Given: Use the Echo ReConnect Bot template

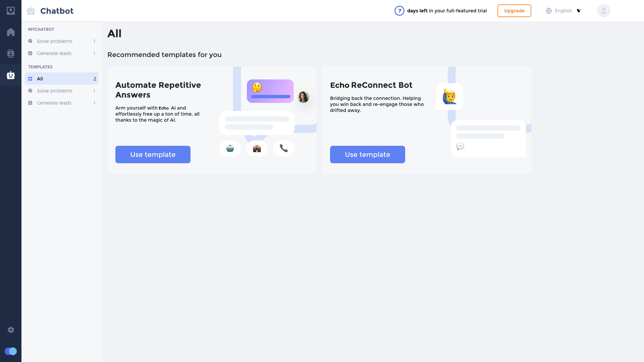Looking at the screenshot, I should click(368, 155).
